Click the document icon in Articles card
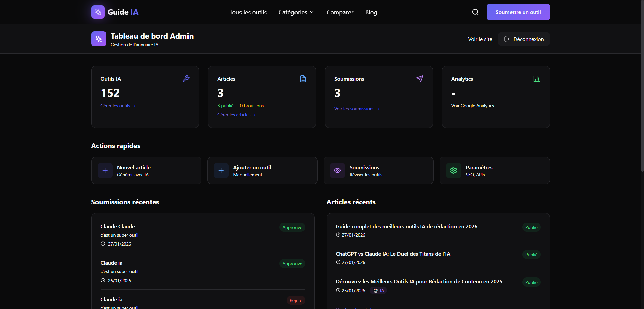 [x=303, y=79]
